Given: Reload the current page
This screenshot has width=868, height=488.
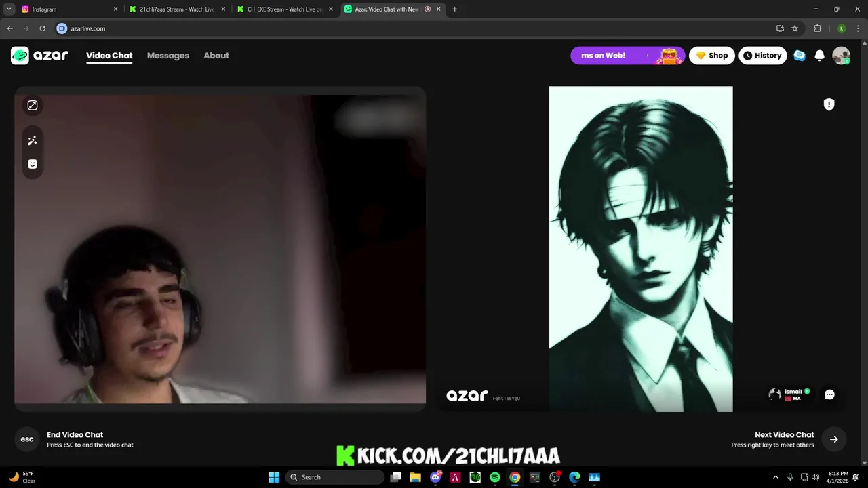Looking at the screenshot, I should [42, 28].
